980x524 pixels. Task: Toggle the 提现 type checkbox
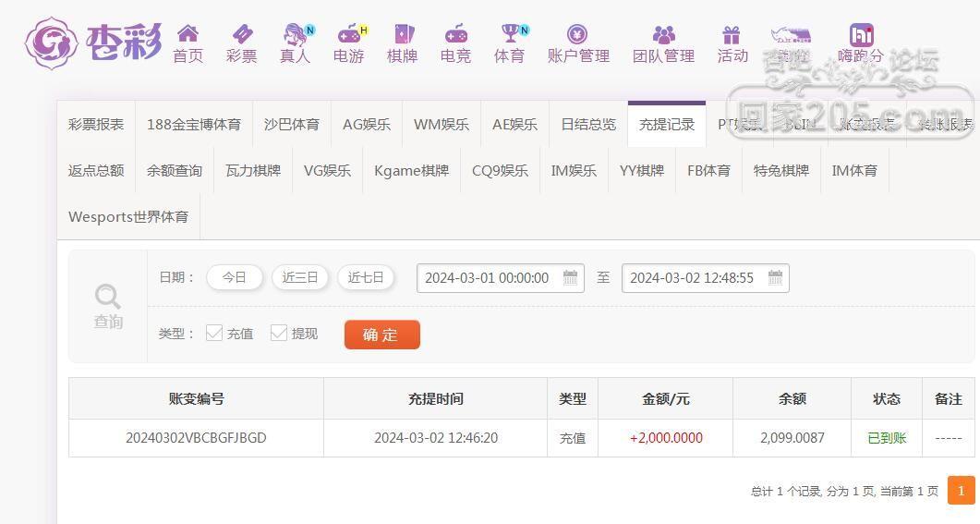coord(279,334)
